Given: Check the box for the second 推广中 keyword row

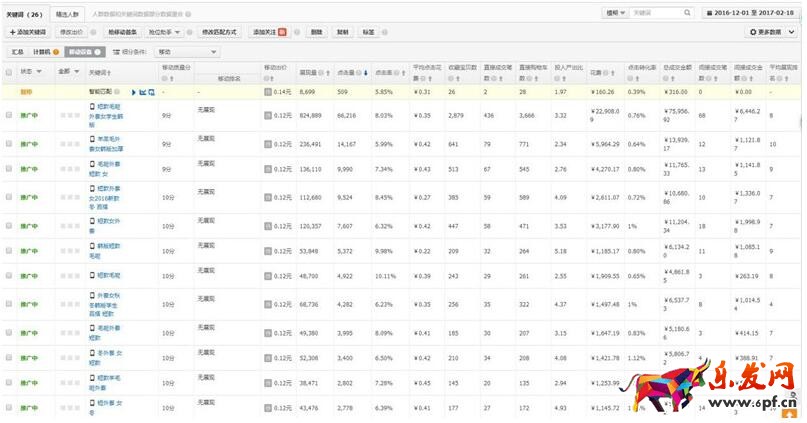Looking at the screenshot, I should click(x=9, y=144).
